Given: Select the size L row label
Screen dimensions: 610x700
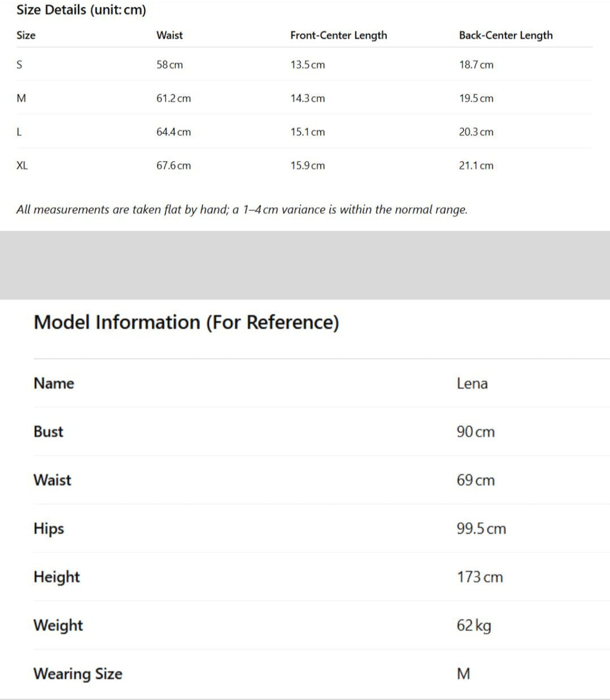Looking at the screenshot, I should [x=19, y=132].
